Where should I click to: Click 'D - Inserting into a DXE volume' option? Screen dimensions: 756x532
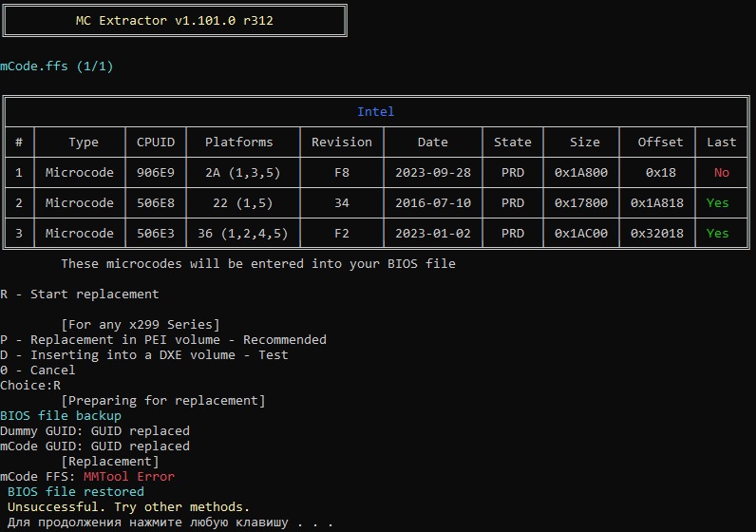click(144, 355)
